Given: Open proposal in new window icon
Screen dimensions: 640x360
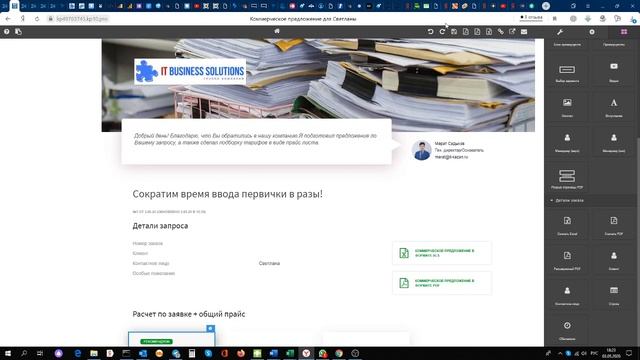Looking at the screenshot, I should coord(512,31).
